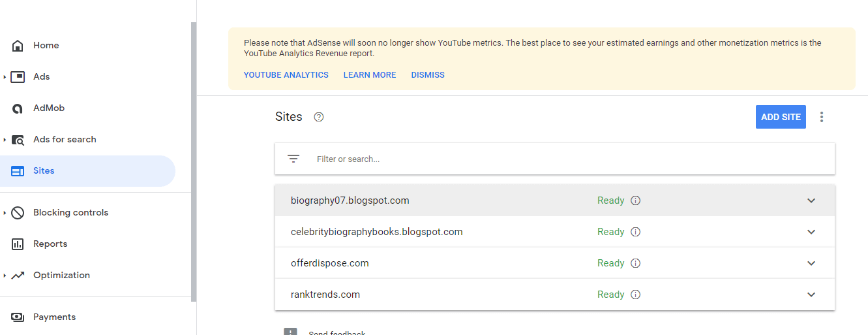Click the sidebar vertical scrollbar
This screenshot has height=335, width=868.
193,161
